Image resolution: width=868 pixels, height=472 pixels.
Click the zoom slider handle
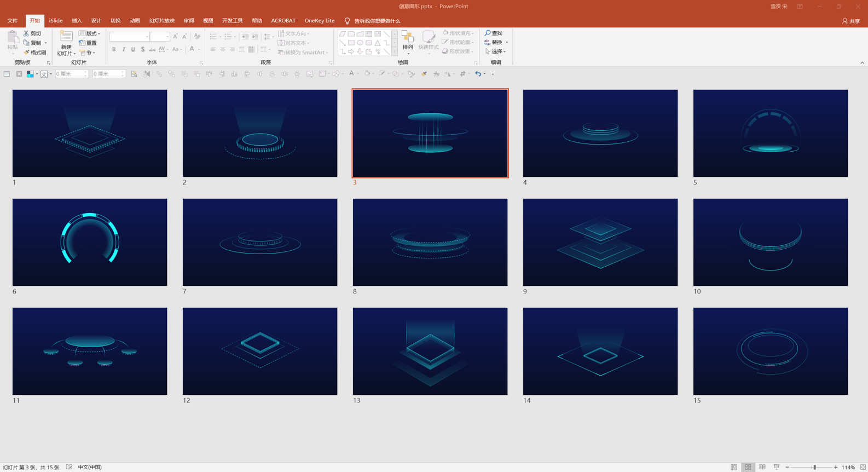coord(814,467)
